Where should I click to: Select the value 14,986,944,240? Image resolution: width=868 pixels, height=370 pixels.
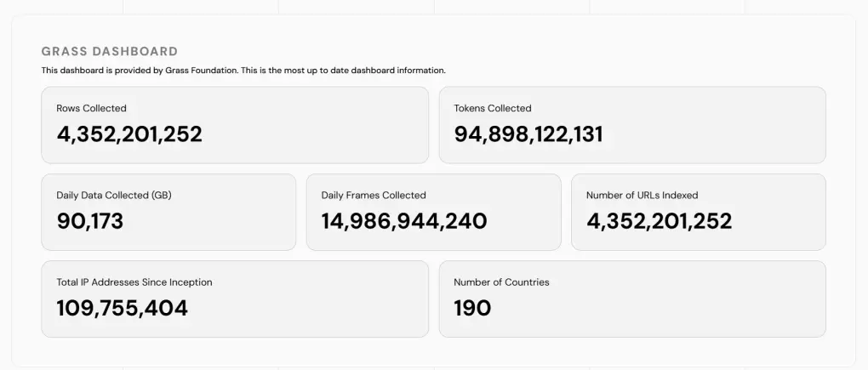[405, 221]
